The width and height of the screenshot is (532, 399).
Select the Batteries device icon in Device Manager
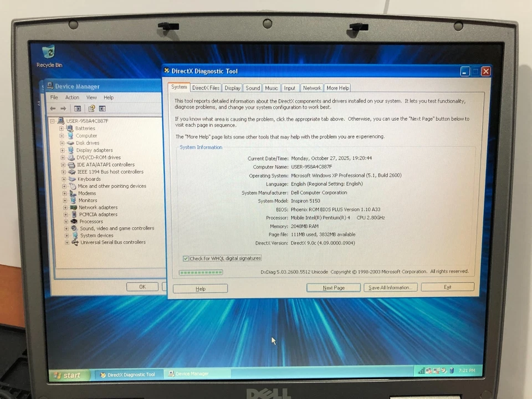click(70, 128)
